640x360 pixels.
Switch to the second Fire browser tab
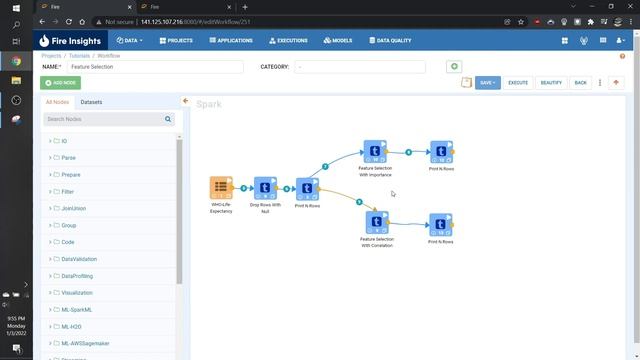184,7
